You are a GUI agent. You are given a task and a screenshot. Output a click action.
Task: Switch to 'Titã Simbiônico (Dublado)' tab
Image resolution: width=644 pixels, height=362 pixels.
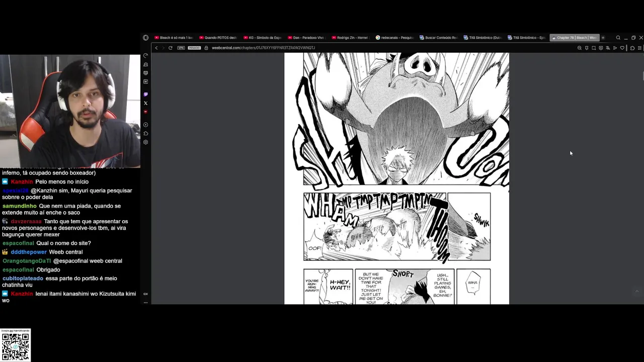coord(483,38)
